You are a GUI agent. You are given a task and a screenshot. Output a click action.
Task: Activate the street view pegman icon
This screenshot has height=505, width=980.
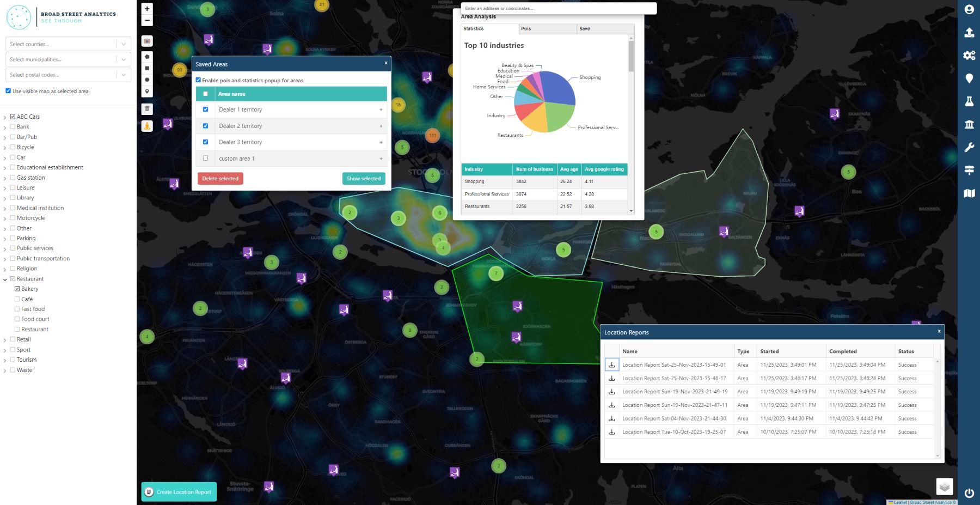coord(147,126)
